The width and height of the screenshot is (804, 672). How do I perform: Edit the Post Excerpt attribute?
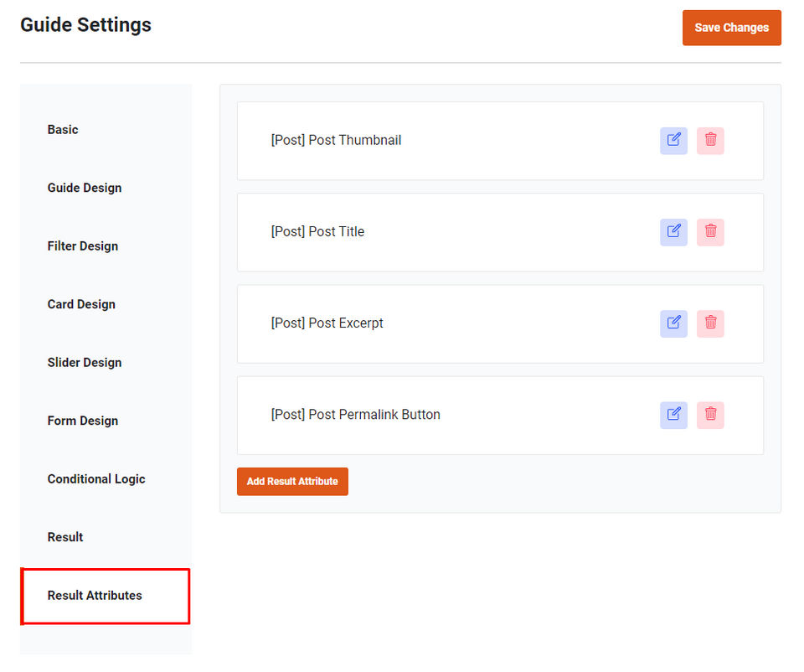pos(673,323)
